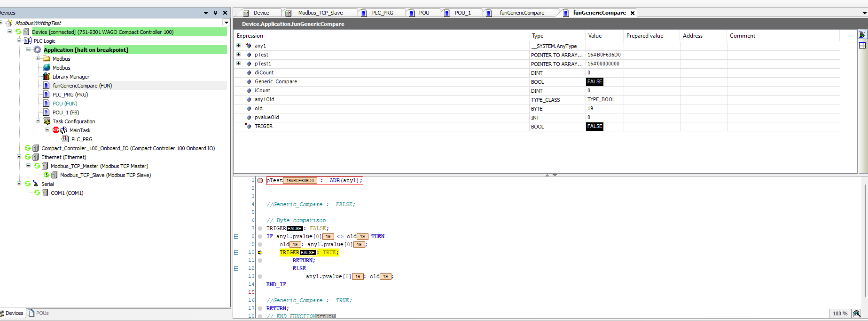Toggle auto-hide pin on Devices panel
Viewport: 868px width, 321px height.
[215, 13]
